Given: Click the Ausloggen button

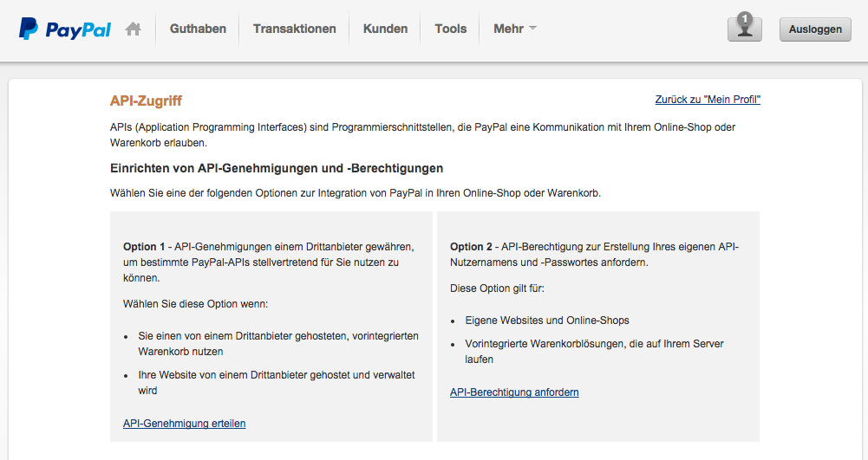Looking at the screenshot, I should click(x=815, y=29).
